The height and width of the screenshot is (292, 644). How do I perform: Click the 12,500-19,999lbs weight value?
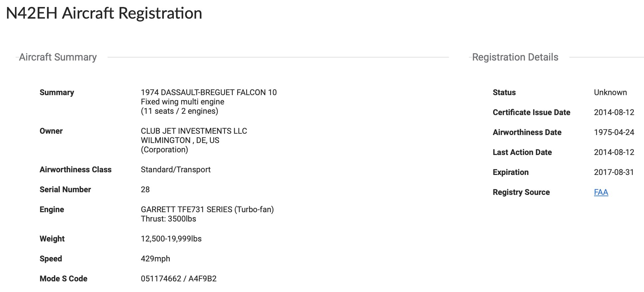click(171, 239)
